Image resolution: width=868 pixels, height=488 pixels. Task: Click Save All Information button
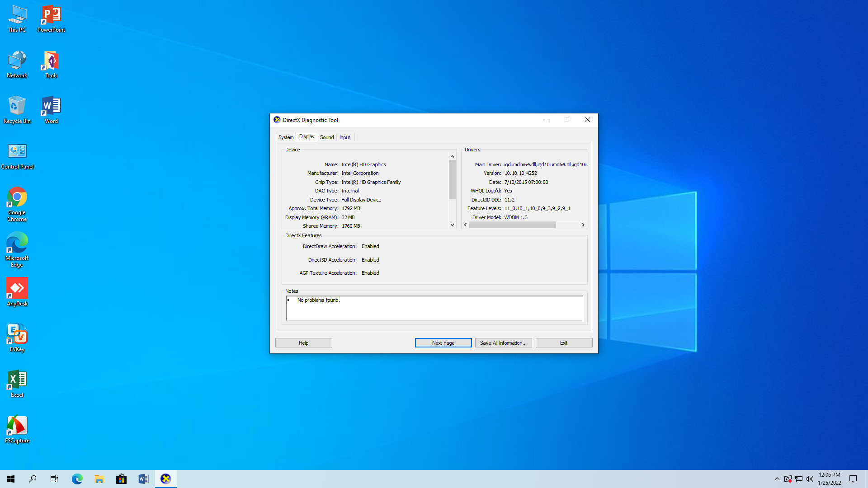503,343
